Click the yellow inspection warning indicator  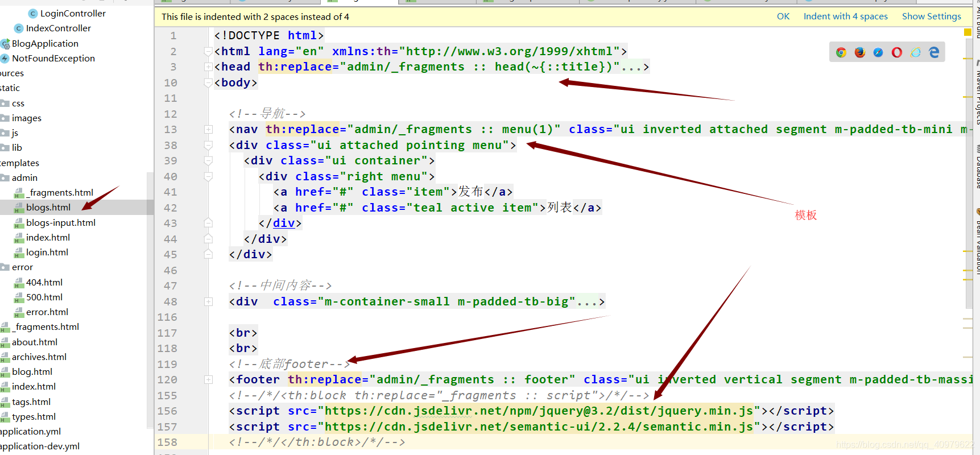point(967,32)
